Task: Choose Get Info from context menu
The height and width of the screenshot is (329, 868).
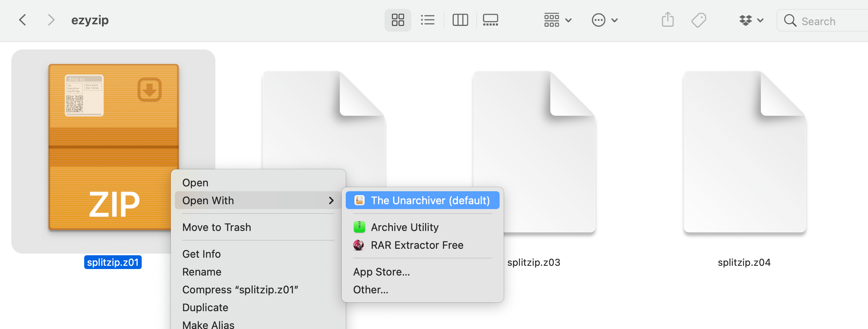Action: [258, 254]
